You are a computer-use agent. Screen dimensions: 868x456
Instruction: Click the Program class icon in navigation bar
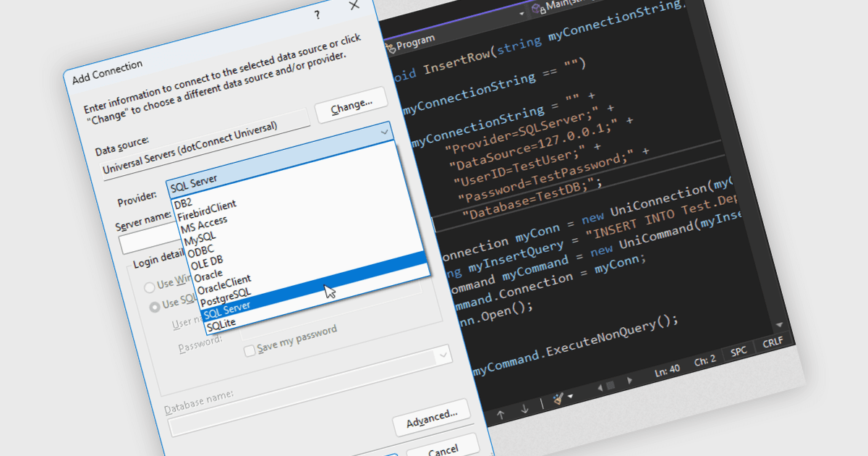[392, 47]
